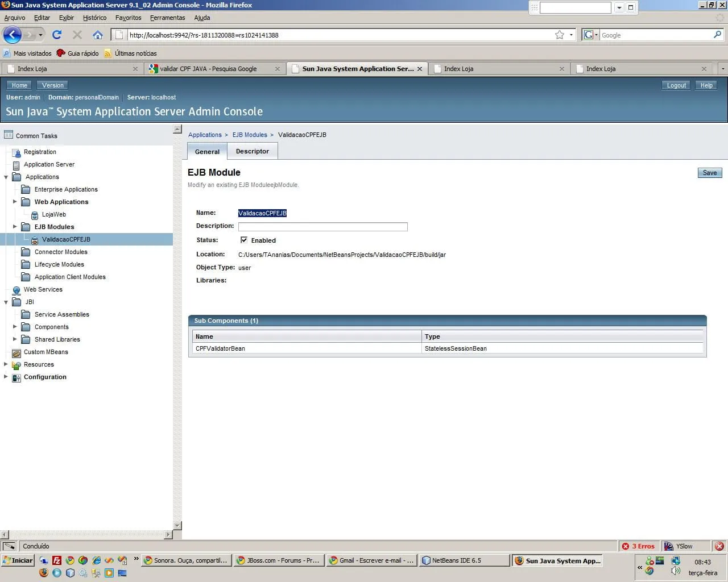728x582 pixels.
Task: Switch to NetBeans IDE 6.5 taskbar window
Action: pos(464,560)
